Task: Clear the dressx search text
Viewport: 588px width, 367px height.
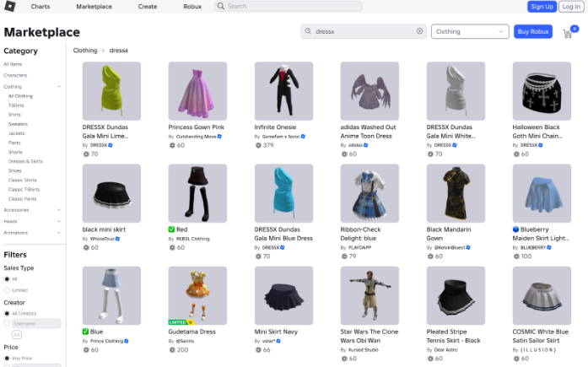Action: (419, 31)
